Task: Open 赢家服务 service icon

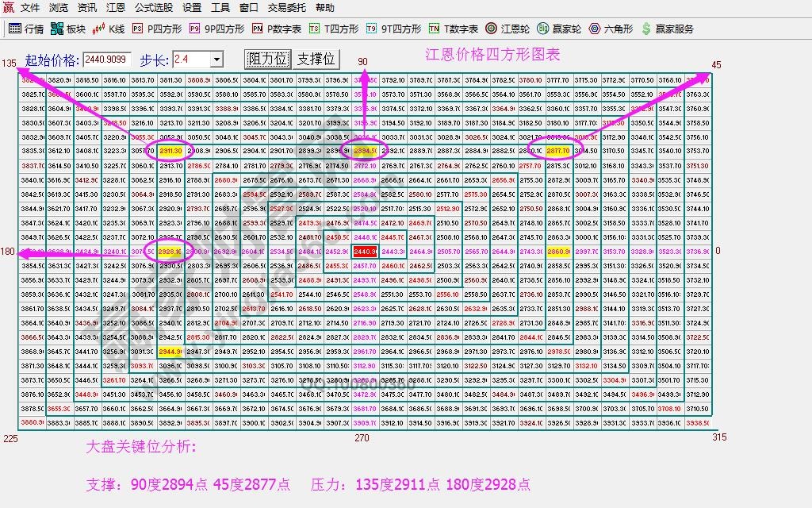Action: pos(667,29)
